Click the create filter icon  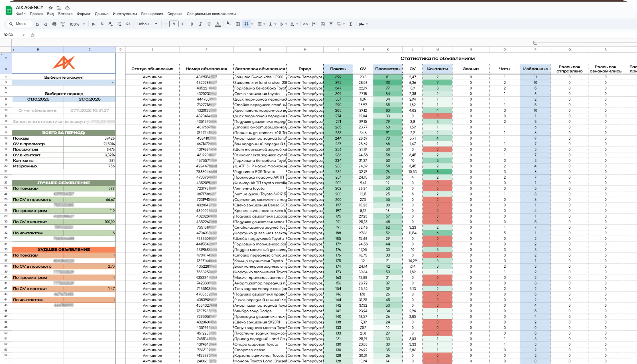pos(331,24)
